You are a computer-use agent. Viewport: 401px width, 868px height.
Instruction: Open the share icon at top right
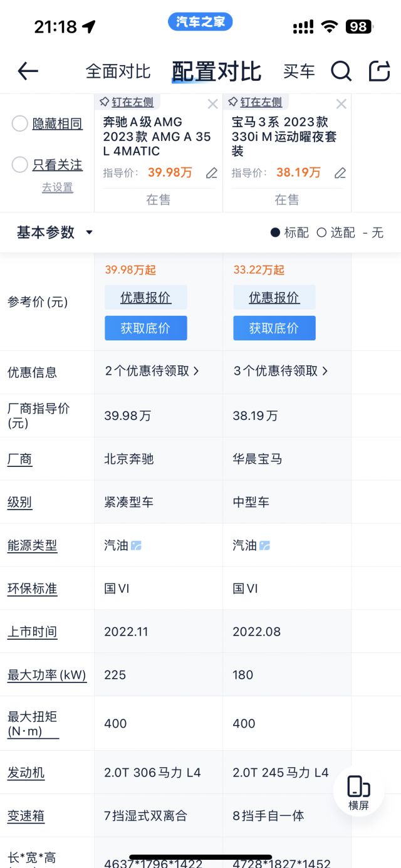coord(378,71)
